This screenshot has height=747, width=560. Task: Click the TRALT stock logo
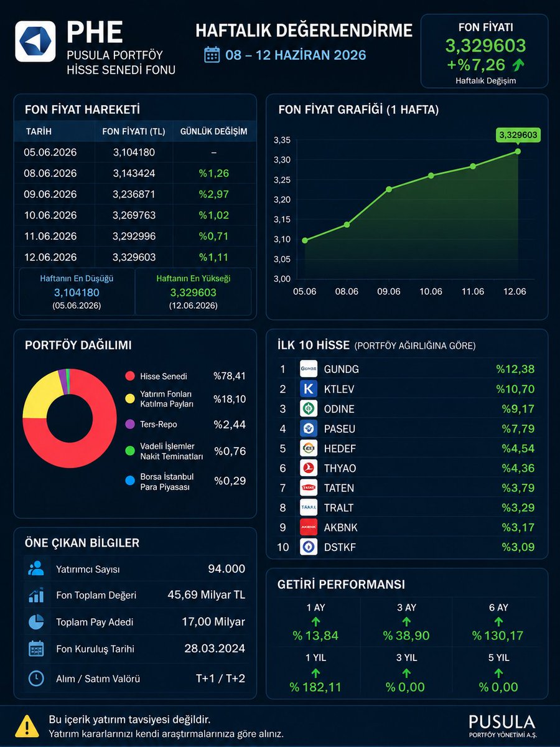tap(309, 507)
